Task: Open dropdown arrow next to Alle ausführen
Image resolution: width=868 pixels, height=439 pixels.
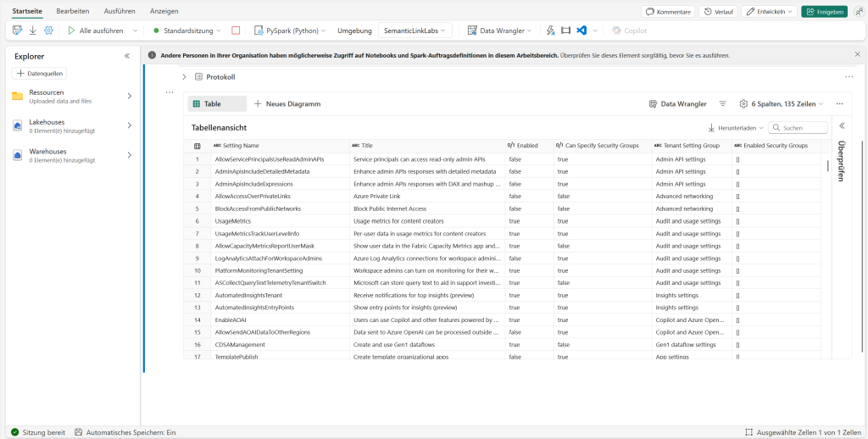Action: tap(135, 31)
